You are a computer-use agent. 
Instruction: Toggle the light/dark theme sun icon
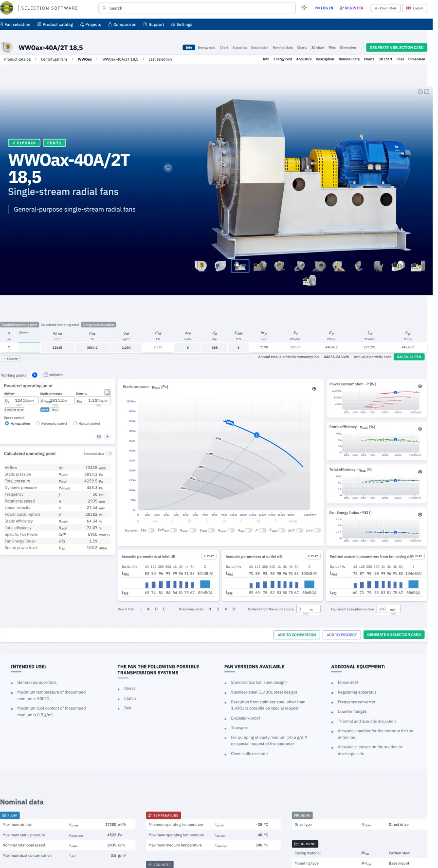(304, 8)
